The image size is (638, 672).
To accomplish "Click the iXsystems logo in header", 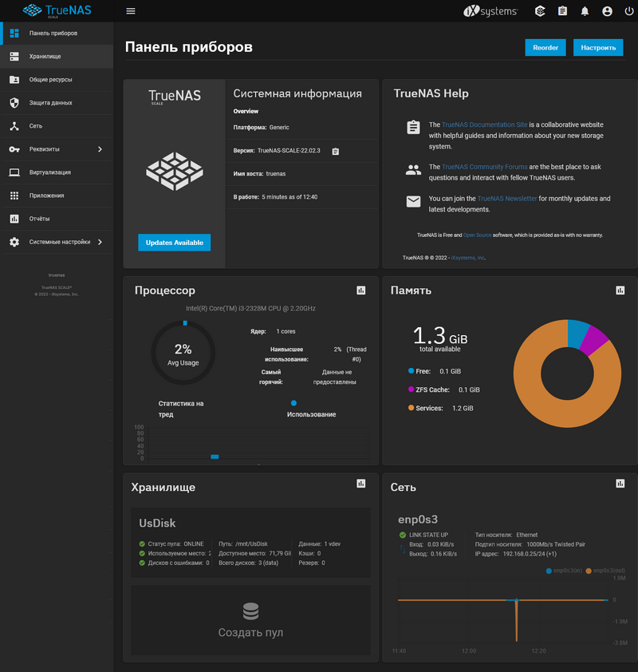I will coord(490,11).
